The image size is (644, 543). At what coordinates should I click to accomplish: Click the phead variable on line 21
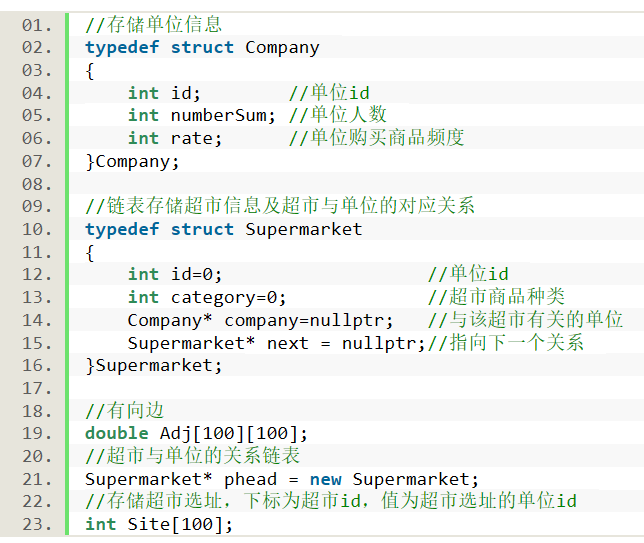click(x=250, y=479)
